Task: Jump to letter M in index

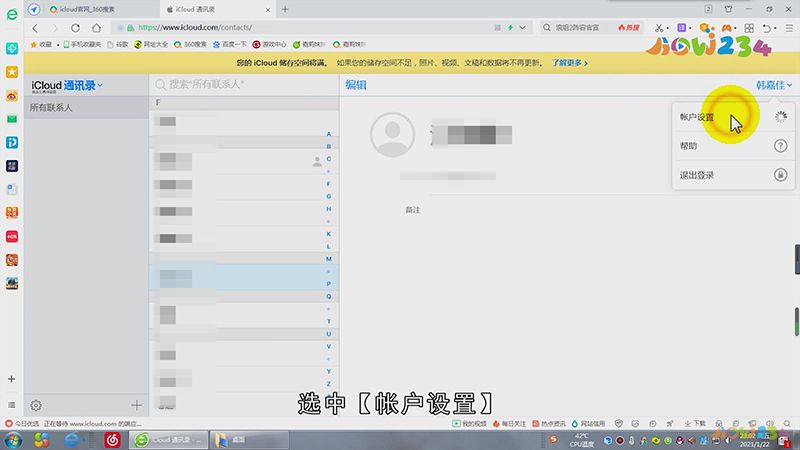Action: point(329,259)
